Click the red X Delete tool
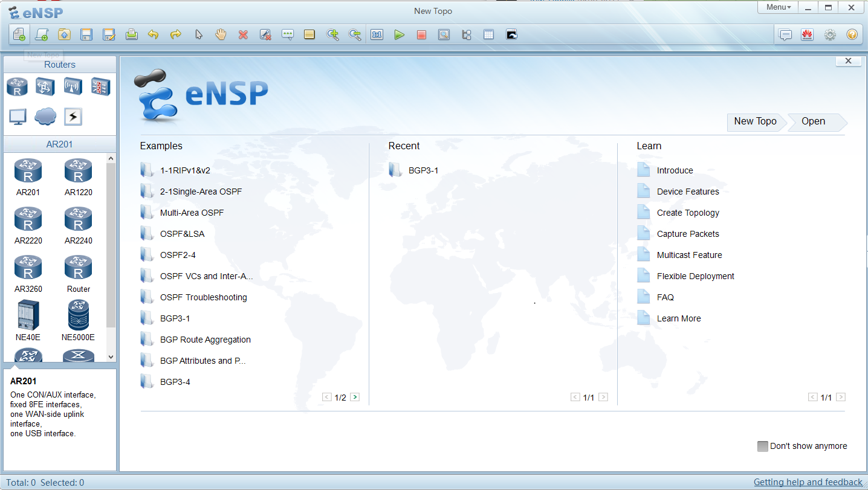The width and height of the screenshot is (868, 490). tap(243, 35)
